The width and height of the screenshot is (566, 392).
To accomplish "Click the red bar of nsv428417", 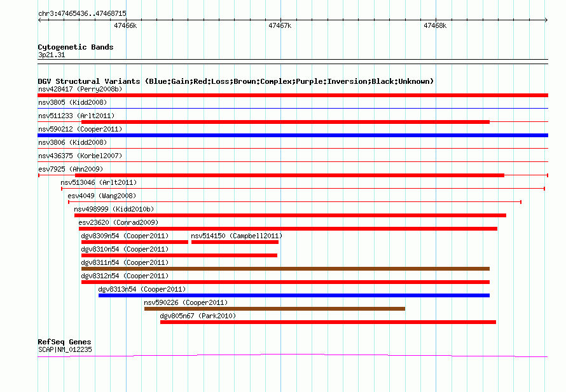I will 293,95.
